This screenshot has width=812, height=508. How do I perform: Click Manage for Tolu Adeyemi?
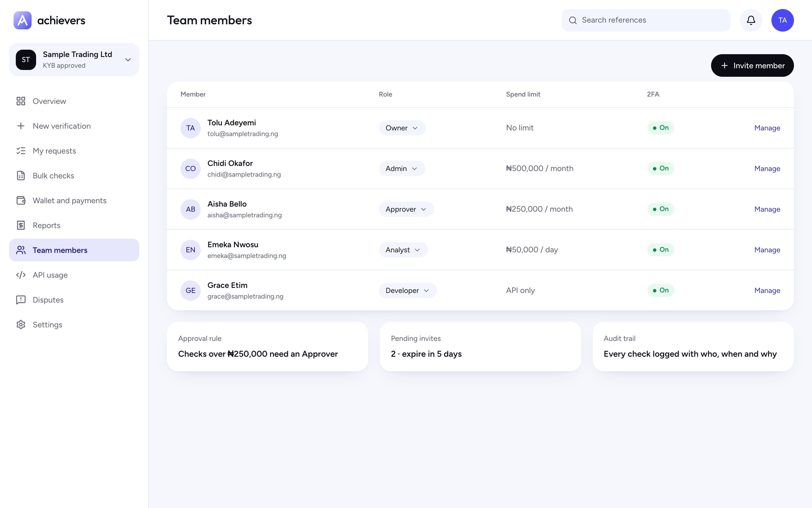pyautogui.click(x=767, y=128)
